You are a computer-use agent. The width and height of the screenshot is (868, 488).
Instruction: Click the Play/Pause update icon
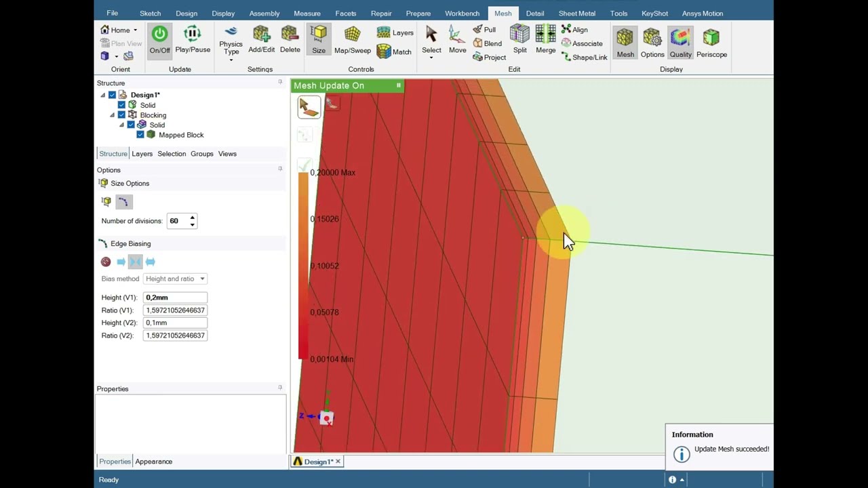(x=193, y=40)
